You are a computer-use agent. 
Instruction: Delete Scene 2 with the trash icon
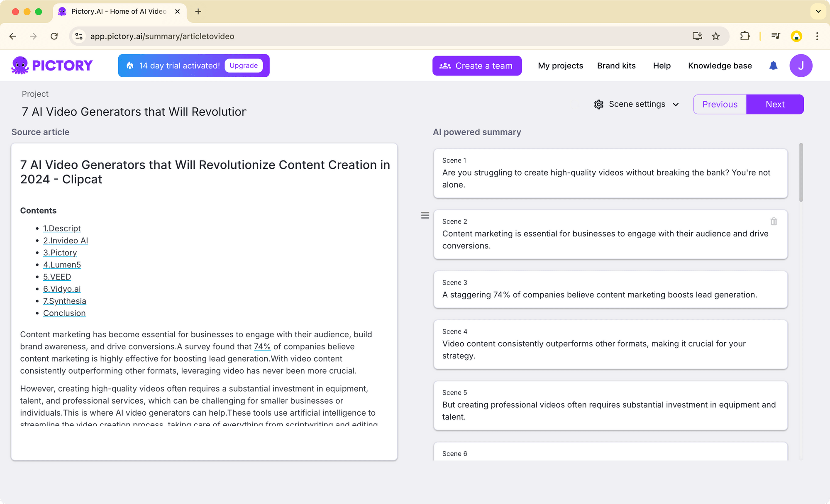click(x=774, y=222)
